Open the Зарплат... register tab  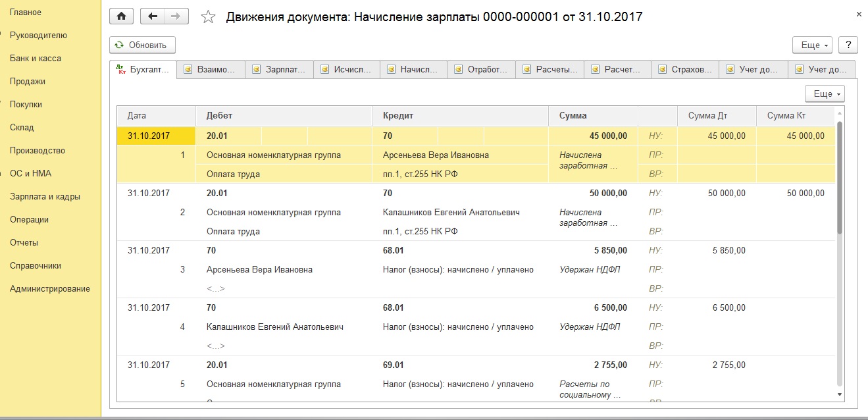(279, 69)
